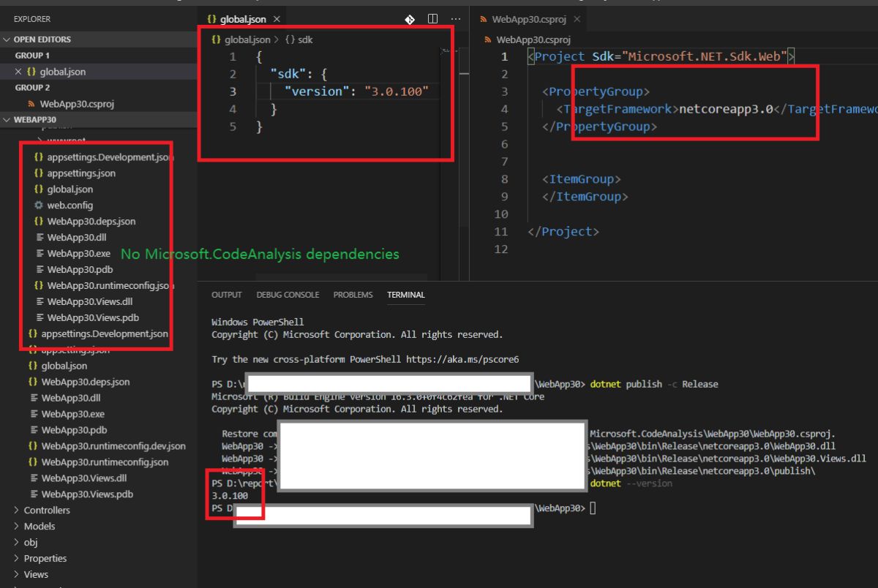Click the "3.0.100" value in global.json
Screen dimensions: 878x588
(x=397, y=91)
